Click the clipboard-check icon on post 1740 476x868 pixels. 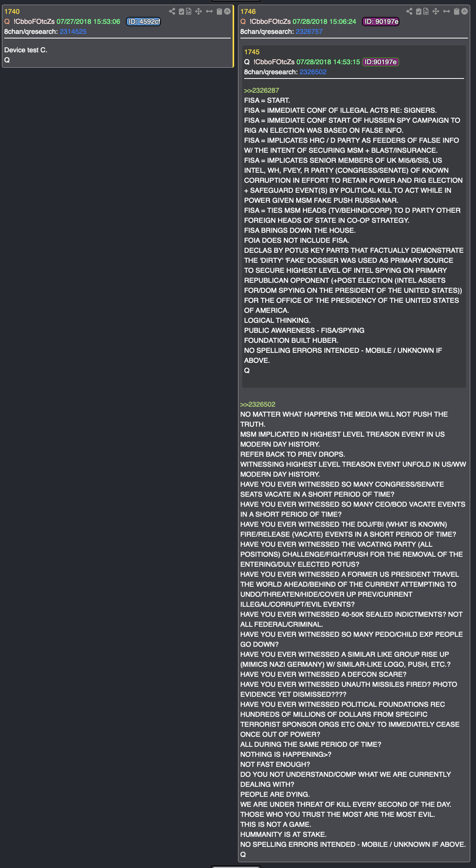click(x=181, y=12)
